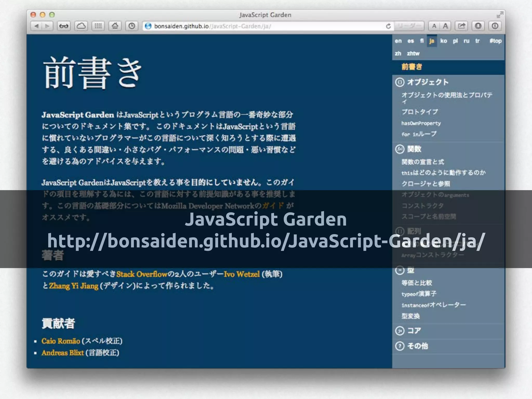
Task: Click the address bar URL field
Action: [x=268, y=26]
